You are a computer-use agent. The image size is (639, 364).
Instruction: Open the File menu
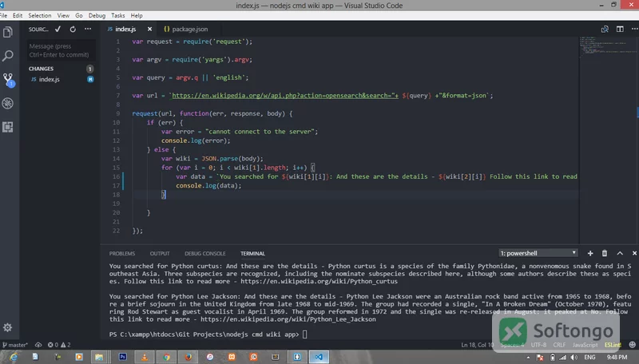pyautogui.click(x=4, y=15)
